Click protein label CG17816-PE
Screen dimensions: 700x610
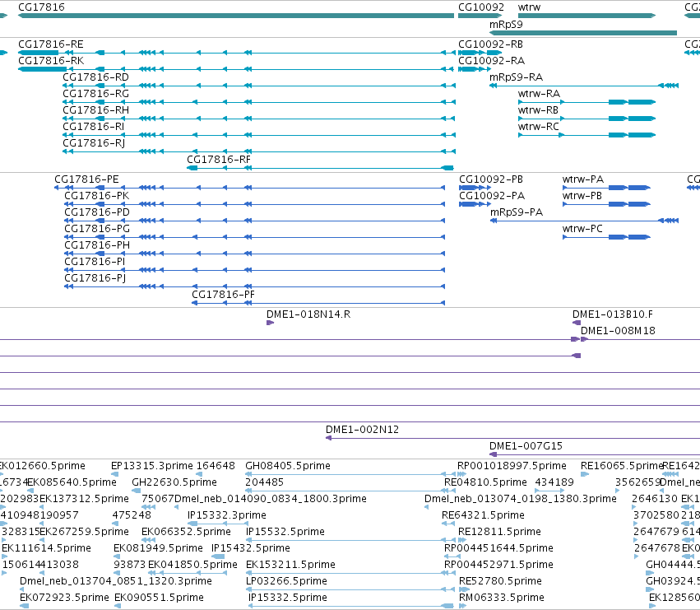[86, 179]
